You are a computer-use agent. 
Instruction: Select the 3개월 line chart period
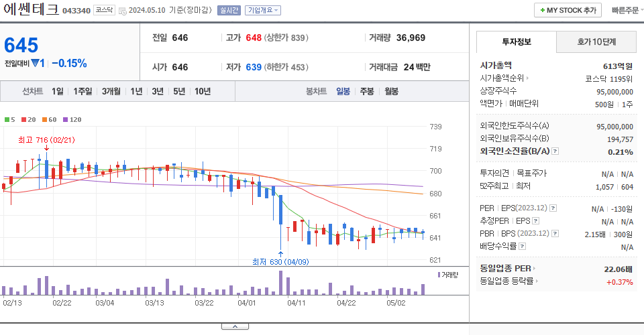111,91
